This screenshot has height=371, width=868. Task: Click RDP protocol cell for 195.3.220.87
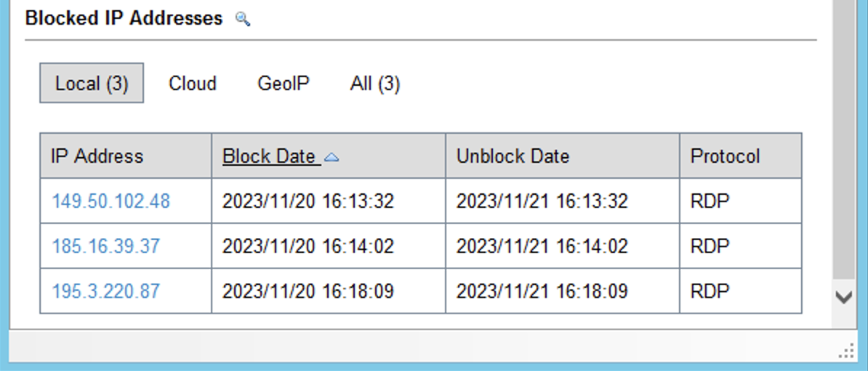[710, 292]
